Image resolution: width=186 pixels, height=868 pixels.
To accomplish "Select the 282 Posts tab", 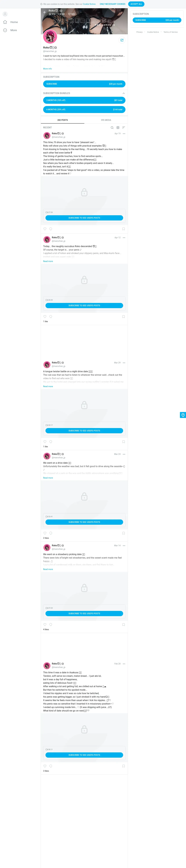I will 62,120.
